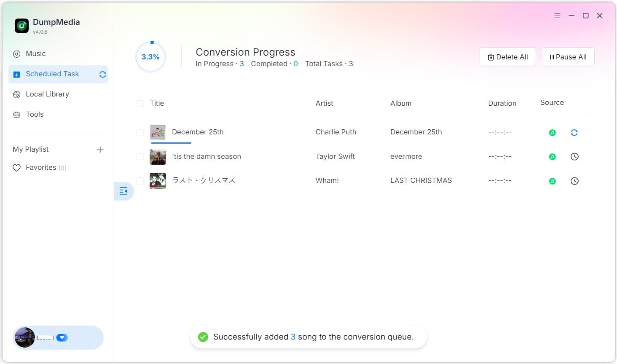617x364 pixels.
Task: Click the clock icon on the Wham! row
Action: tap(574, 181)
